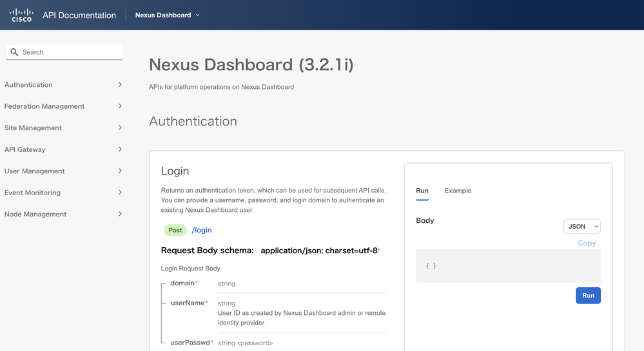
Task: Switch to the Example tab
Action: (458, 191)
